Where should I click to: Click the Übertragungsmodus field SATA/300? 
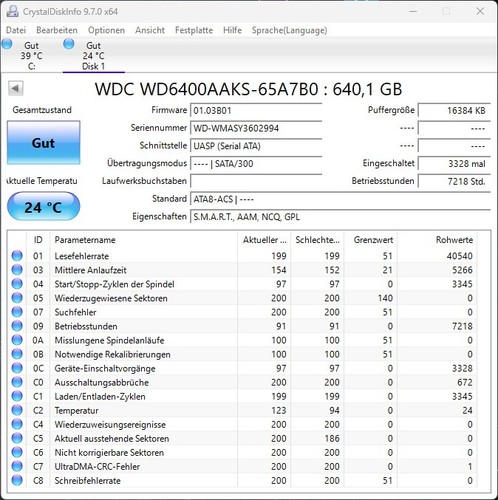pyautogui.click(x=256, y=164)
